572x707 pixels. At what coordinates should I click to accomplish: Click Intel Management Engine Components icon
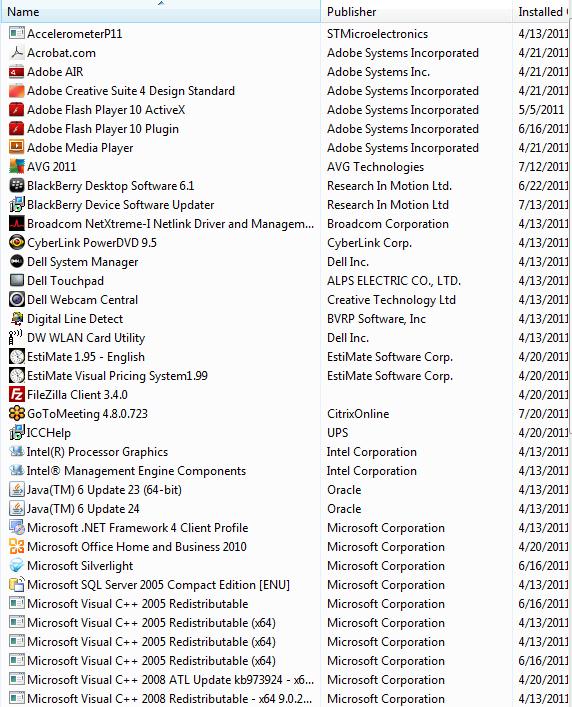click(x=17, y=470)
